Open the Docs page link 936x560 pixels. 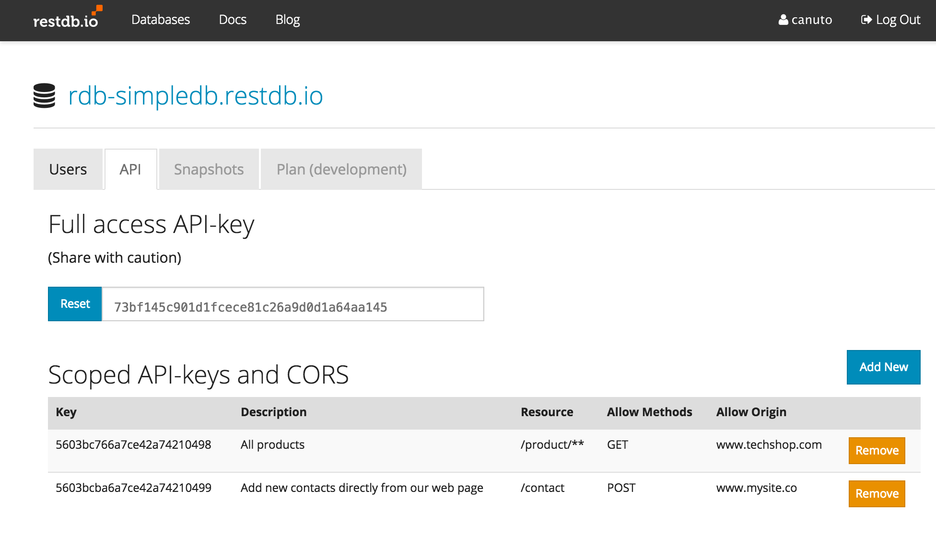[233, 20]
